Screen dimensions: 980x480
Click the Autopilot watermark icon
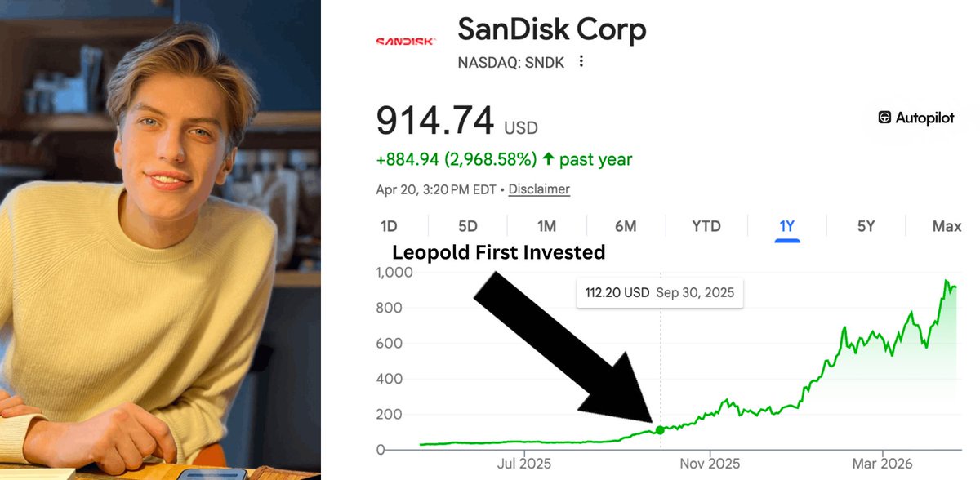tap(885, 118)
